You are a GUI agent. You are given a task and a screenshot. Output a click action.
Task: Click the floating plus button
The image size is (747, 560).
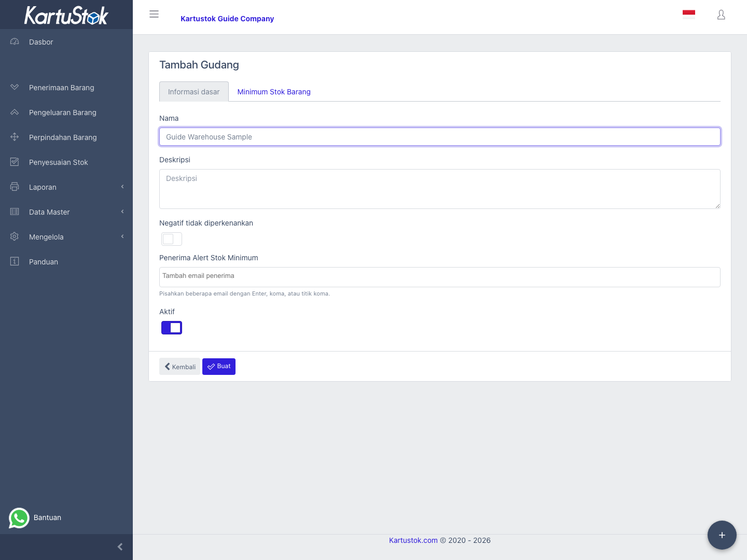point(722,535)
